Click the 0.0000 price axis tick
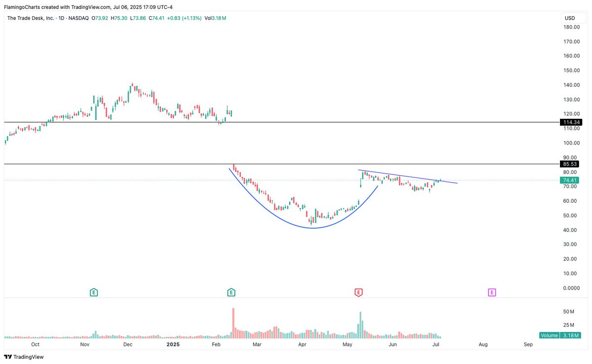 point(571,288)
